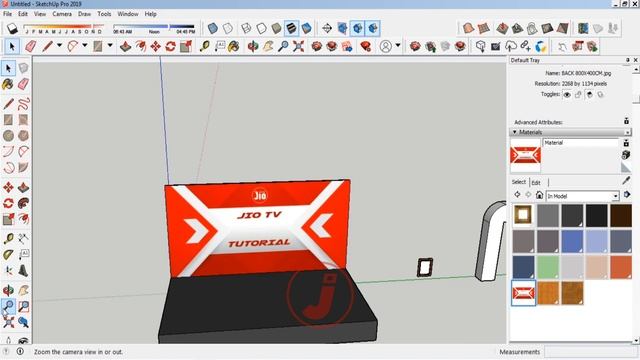Open the File menu
Screen dimensions: 640x360
(x=7, y=14)
